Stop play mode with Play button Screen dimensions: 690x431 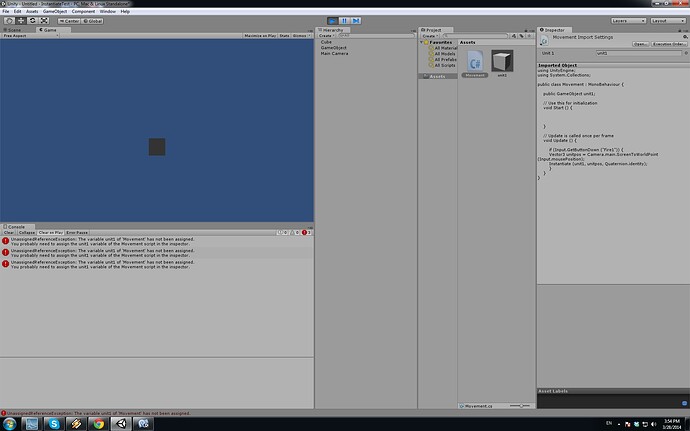click(x=333, y=21)
